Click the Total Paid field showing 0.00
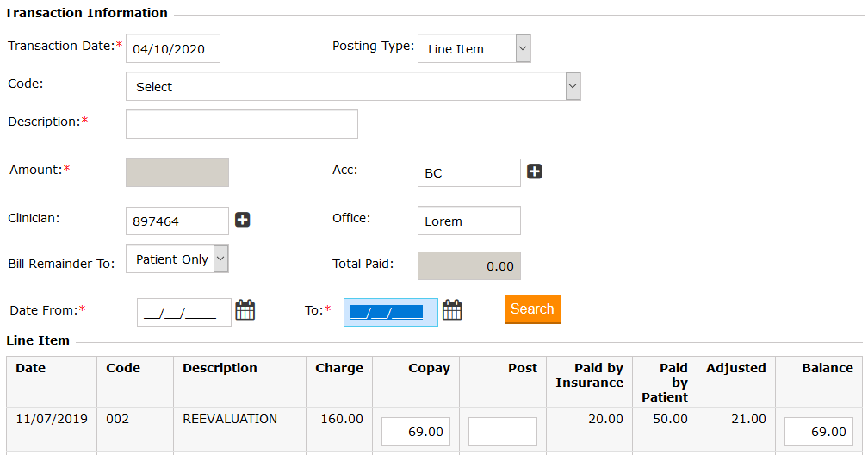The height and width of the screenshot is (455, 868). [x=468, y=266]
